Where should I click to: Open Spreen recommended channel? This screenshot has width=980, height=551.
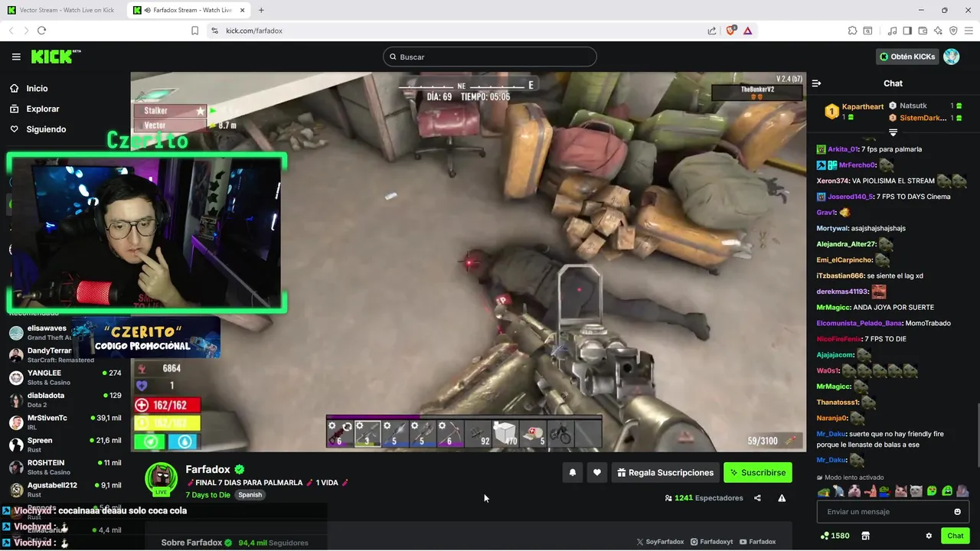[65, 445]
